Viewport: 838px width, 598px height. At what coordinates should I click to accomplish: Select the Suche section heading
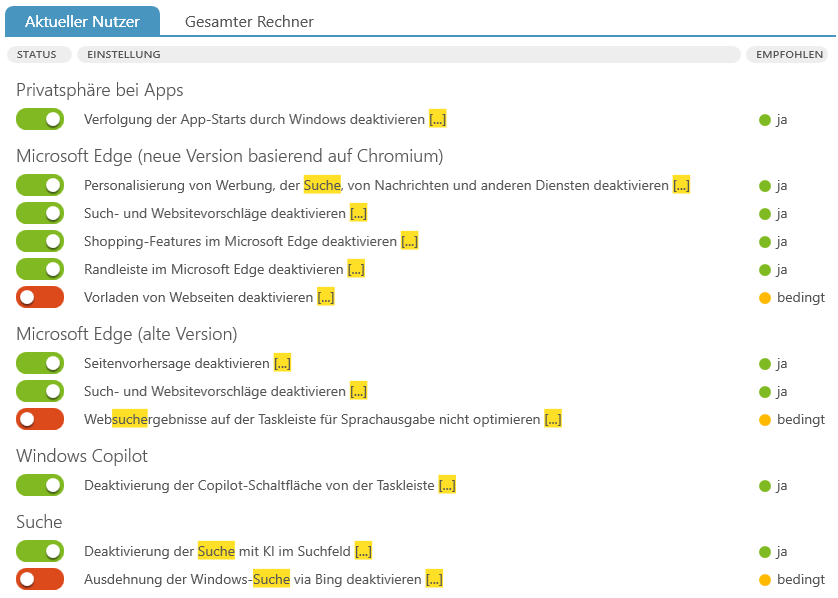[x=39, y=522]
